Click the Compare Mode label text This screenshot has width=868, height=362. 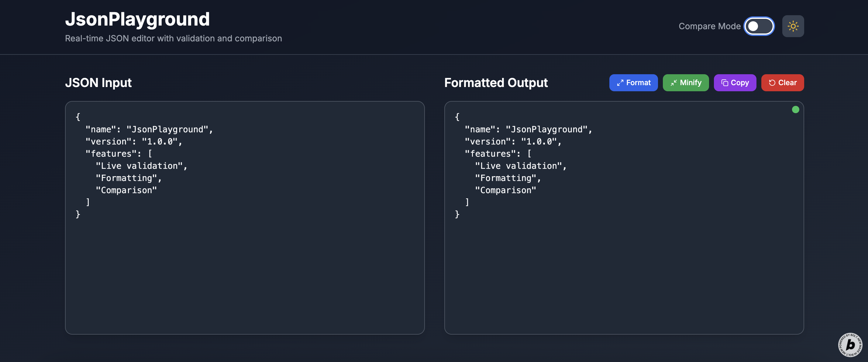click(x=709, y=26)
